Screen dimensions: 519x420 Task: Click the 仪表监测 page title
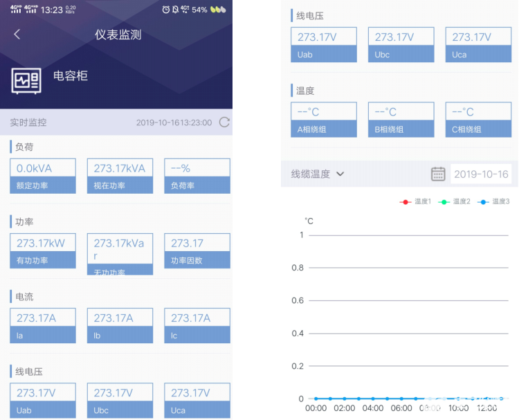coord(118,35)
